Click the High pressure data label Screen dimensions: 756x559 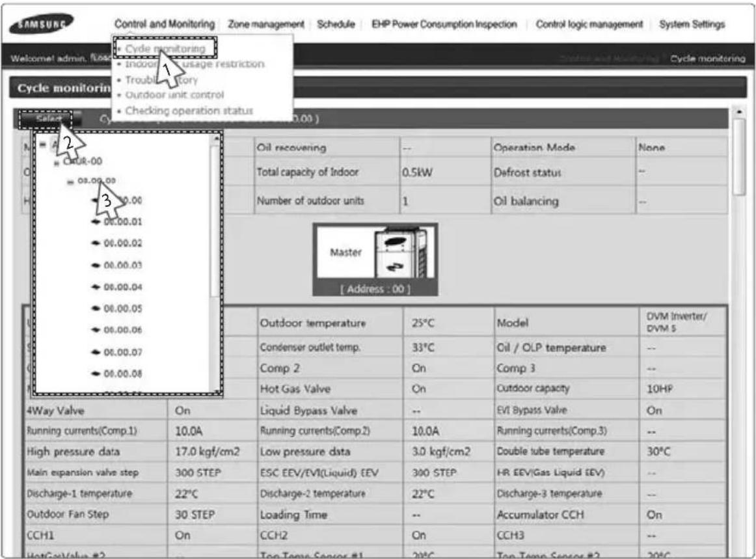click(x=74, y=452)
